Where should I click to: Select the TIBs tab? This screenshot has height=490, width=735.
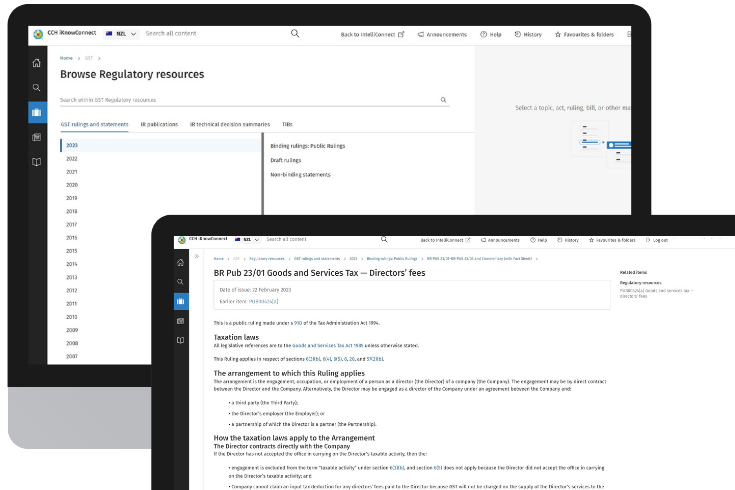[287, 124]
